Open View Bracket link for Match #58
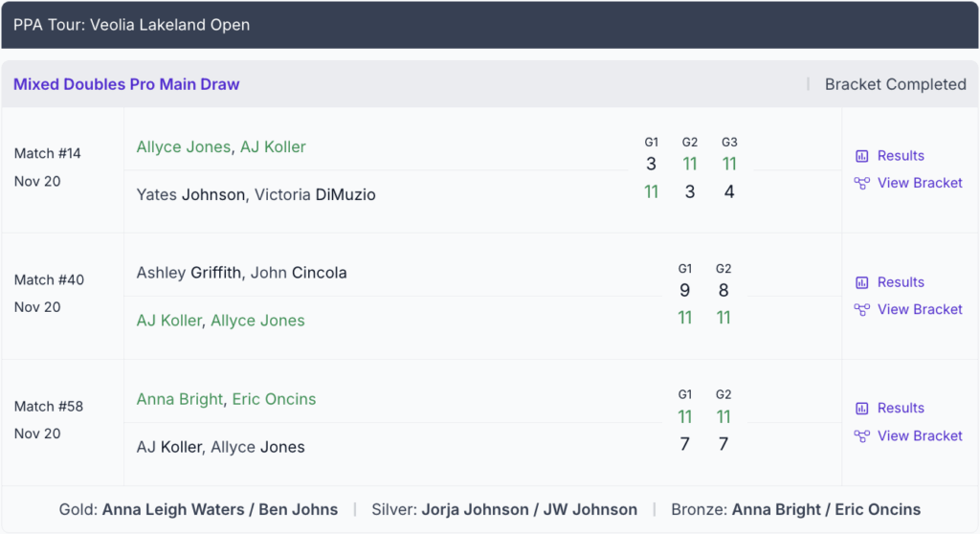 [920, 435]
